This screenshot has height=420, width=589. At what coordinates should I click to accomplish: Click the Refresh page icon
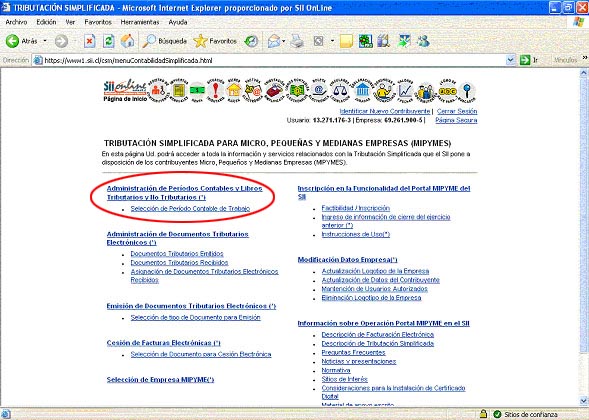(x=109, y=41)
